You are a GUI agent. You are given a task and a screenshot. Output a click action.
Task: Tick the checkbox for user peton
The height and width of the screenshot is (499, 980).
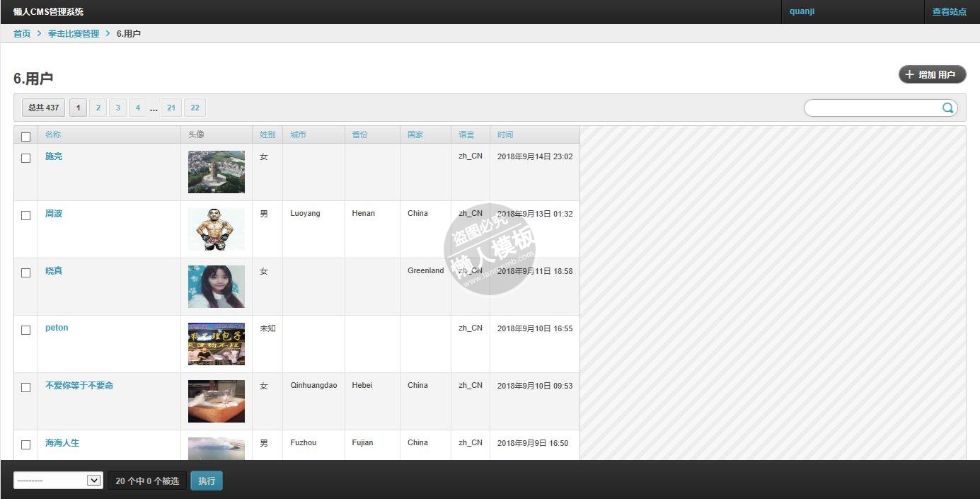click(26, 330)
